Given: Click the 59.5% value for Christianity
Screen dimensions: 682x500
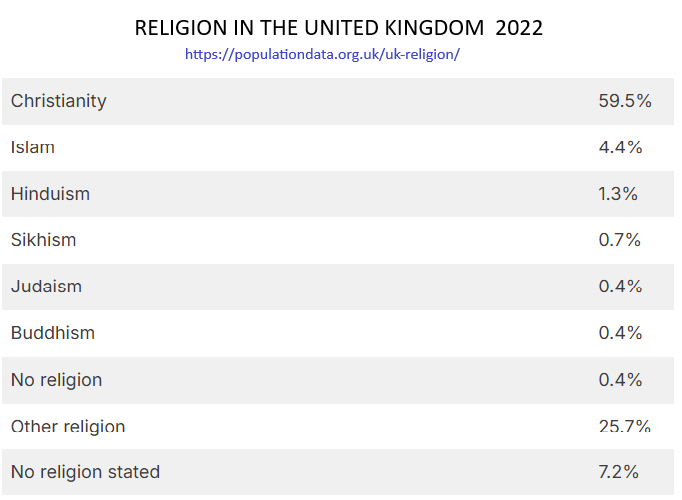Looking at the screenshot, I should pyautogui.click(x=624, y=101).
